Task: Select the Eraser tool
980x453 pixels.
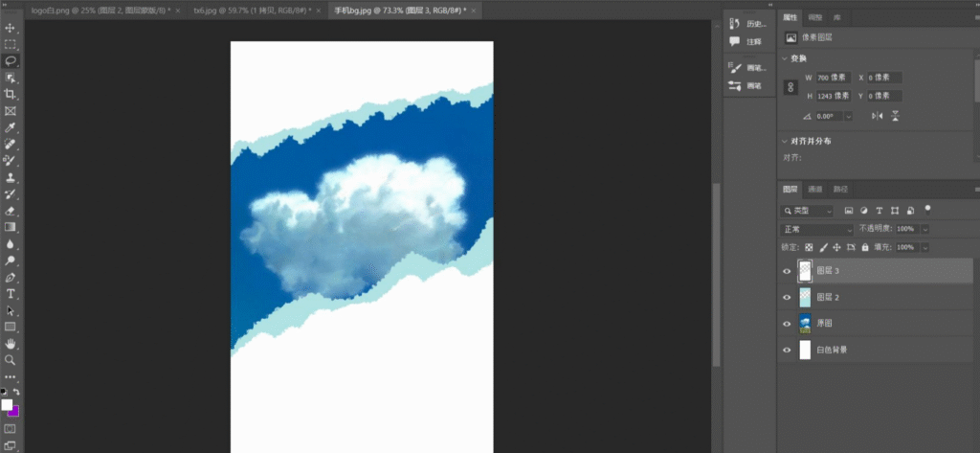Action: (10, 211)
